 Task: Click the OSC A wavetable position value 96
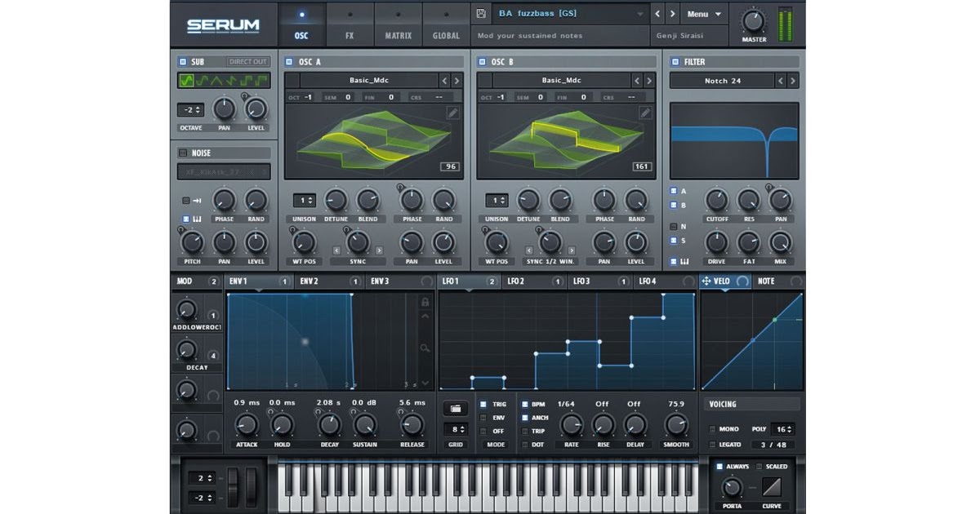tap(450, 166)
